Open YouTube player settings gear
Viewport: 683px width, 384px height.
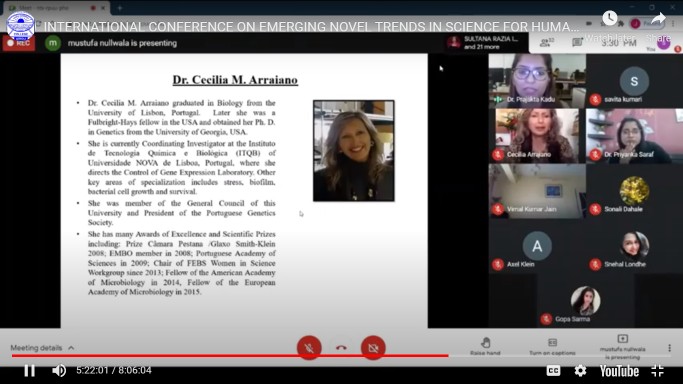[x=580, y=371]
